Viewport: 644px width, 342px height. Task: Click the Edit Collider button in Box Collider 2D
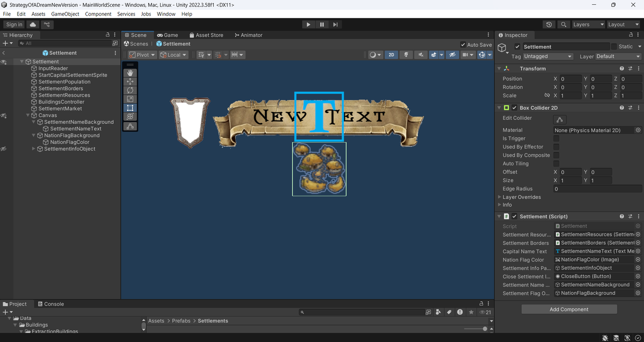[560, 120]
